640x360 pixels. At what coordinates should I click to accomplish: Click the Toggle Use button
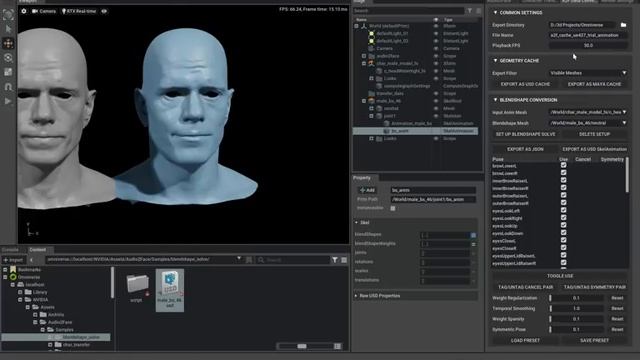point(560,276)
